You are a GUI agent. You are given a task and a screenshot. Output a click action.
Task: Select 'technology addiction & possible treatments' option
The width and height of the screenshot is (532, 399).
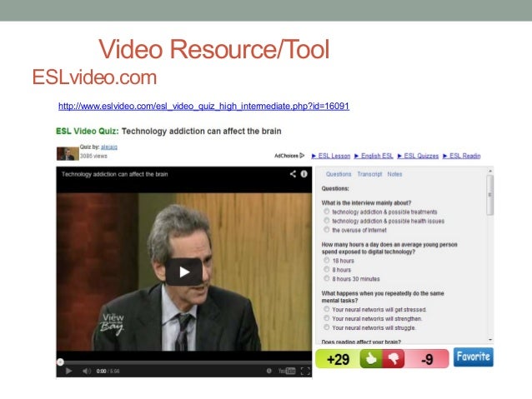click(x=326, y=212)
